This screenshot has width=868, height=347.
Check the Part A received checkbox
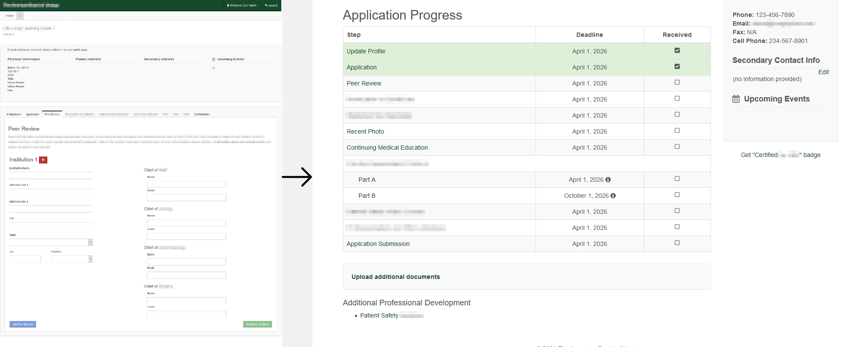677,179
